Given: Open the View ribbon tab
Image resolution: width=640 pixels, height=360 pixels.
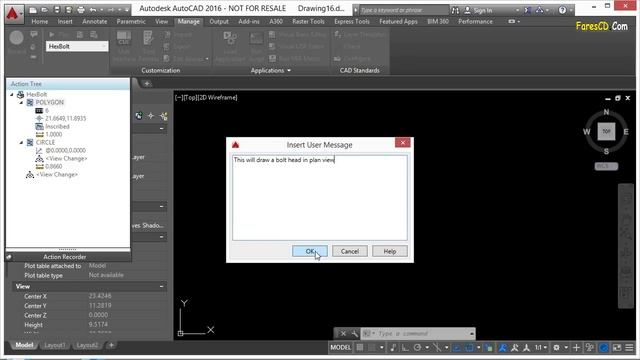Looking at the screenshot, I should pyautogui.click(x=162, y=22).
